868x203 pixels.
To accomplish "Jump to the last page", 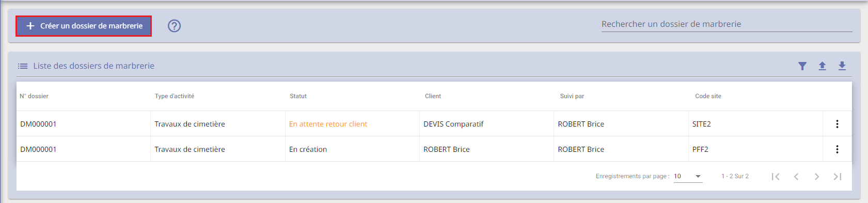I will point(838,177).
